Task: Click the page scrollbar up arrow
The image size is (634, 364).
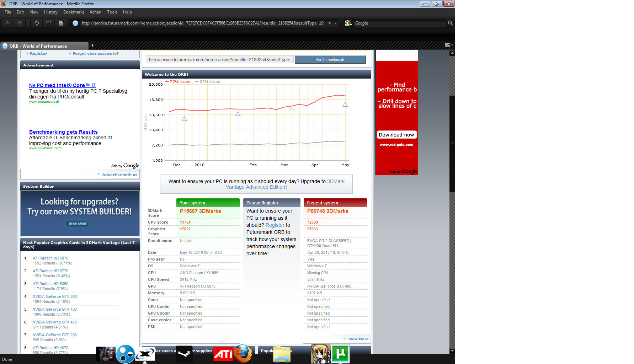Action: (x=452, y=53)
